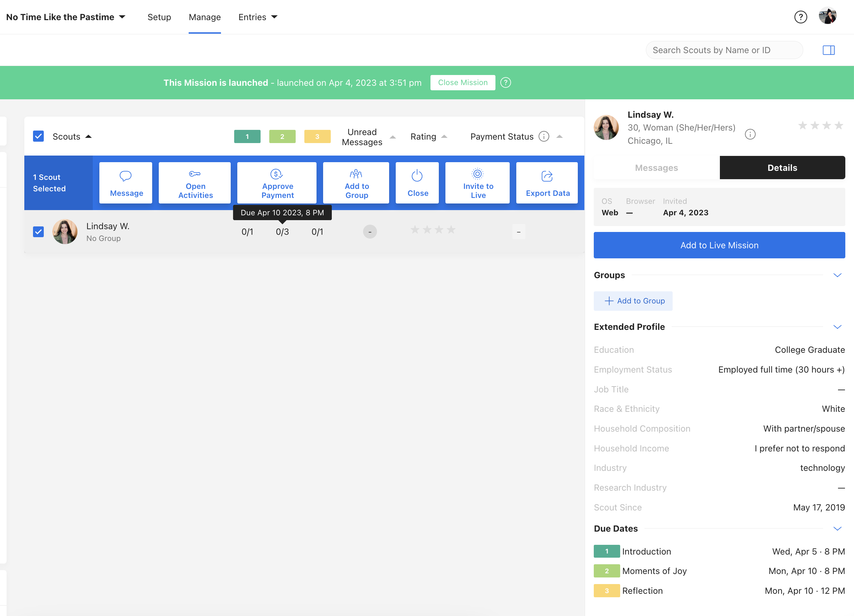Open the No Time Like the Pastime dropdown
Viewport: 854px width, 616px height.
tap(66, 17)
